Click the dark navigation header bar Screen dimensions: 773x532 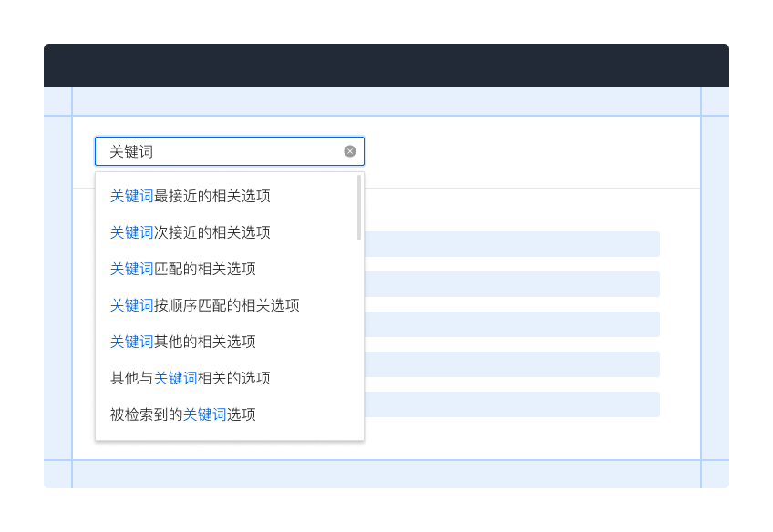[386, 66]
